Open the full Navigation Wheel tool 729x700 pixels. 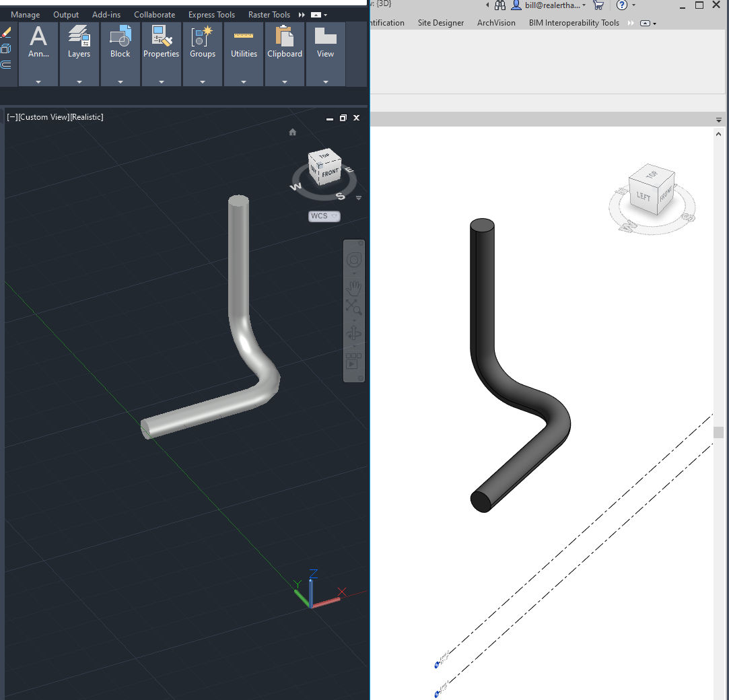pyautogui.click(x=353, y=259)
